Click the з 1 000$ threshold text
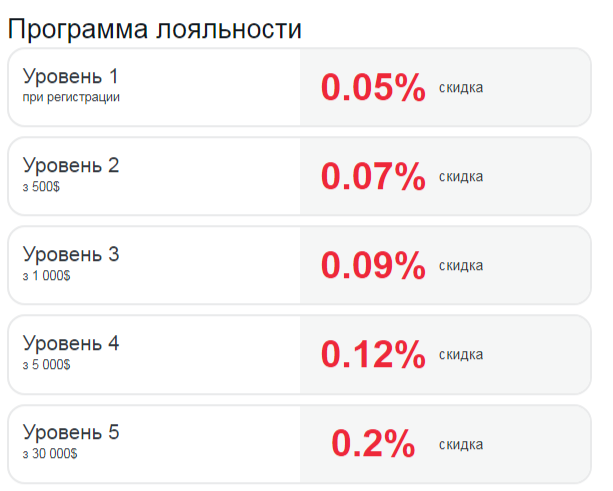 (47, 276)
